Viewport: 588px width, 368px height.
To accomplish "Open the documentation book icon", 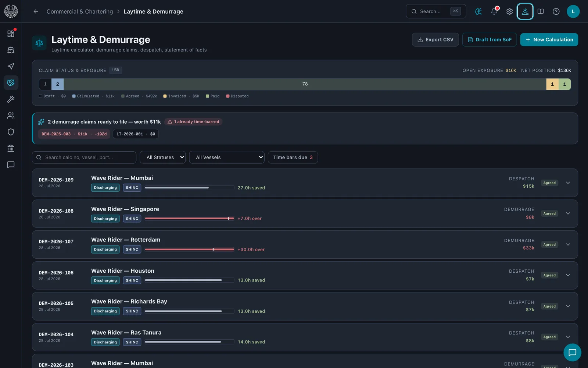I will coord(541,11).
